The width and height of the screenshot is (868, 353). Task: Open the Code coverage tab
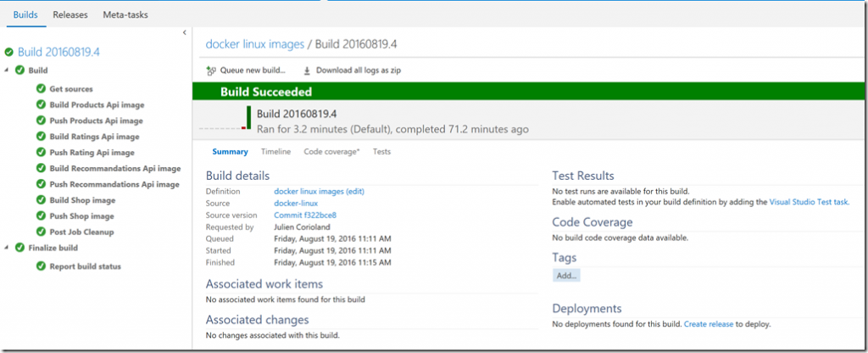pyautogui.click(x=331, y=151)
